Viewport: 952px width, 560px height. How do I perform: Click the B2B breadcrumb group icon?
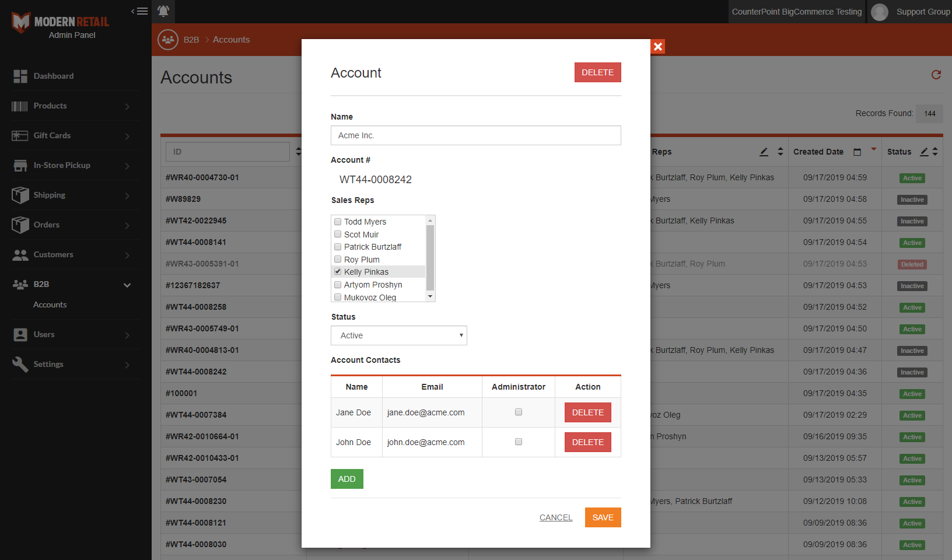point(168,40)
